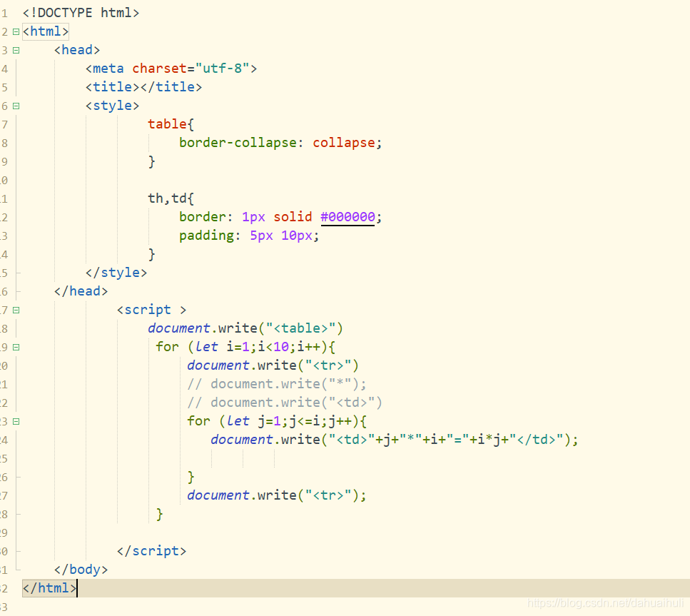The width and height of the screenshot is (690, 616).
Task: Click the th,td{ selector
Action: (171, 198)
